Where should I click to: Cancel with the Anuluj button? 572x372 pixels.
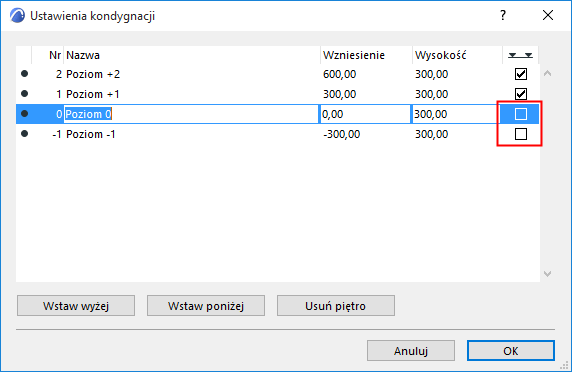(411, 351)
